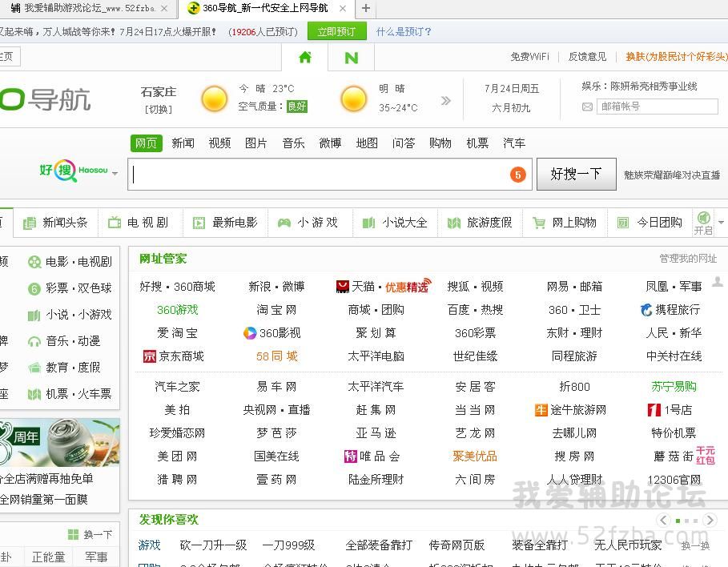This screenshot has width=728, height=567.
Task: Click the 京东商城 red logo icon
Action: [x=150, y=356]
